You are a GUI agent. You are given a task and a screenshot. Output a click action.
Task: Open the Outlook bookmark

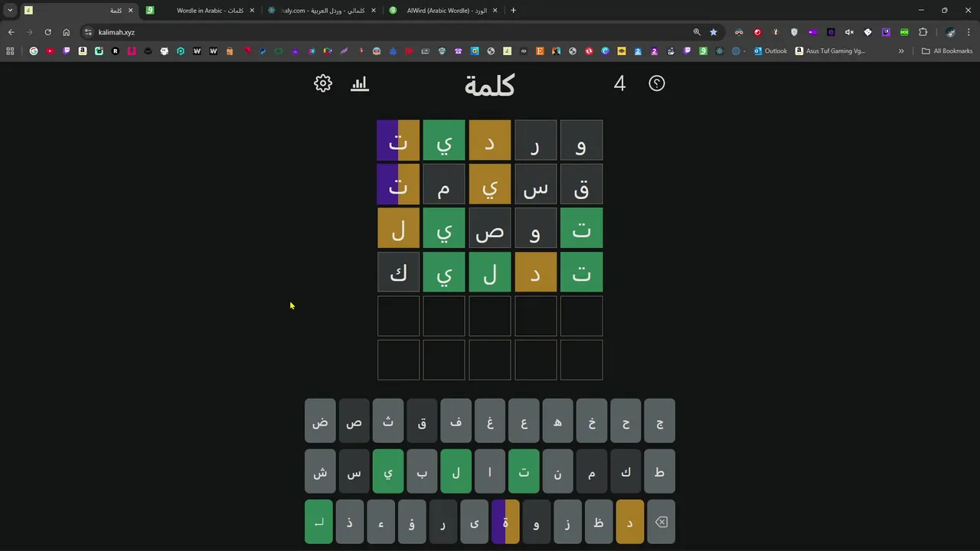(x=770, y=51)
